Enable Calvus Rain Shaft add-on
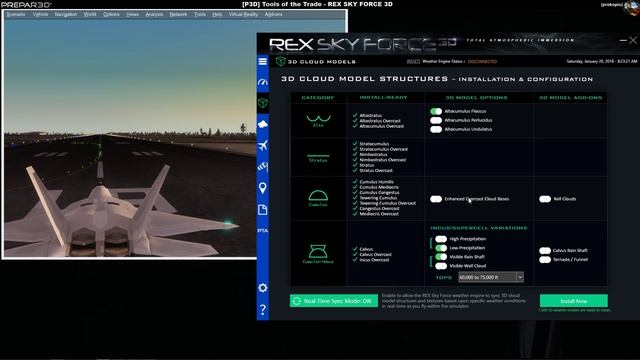This screenshot has height=360, width=640. pyautogui.click(x=545, y=250)
